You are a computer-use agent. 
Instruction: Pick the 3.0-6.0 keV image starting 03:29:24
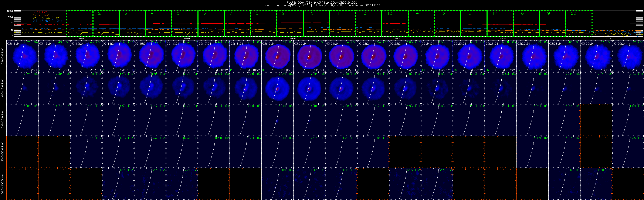596,56
